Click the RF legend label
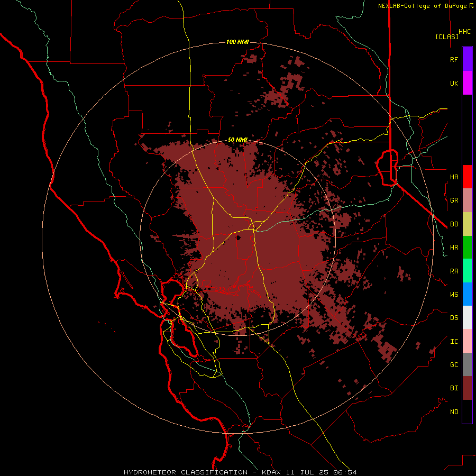 (454, 59)
